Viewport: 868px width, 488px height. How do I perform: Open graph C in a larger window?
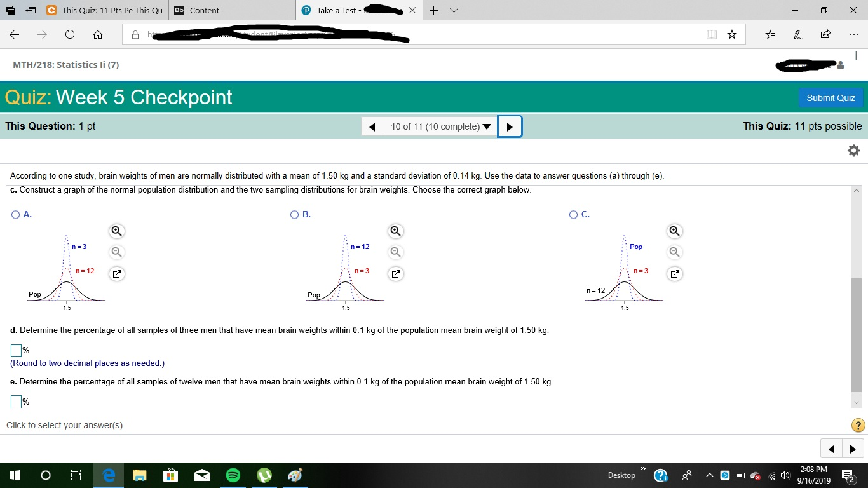(674, 273)
